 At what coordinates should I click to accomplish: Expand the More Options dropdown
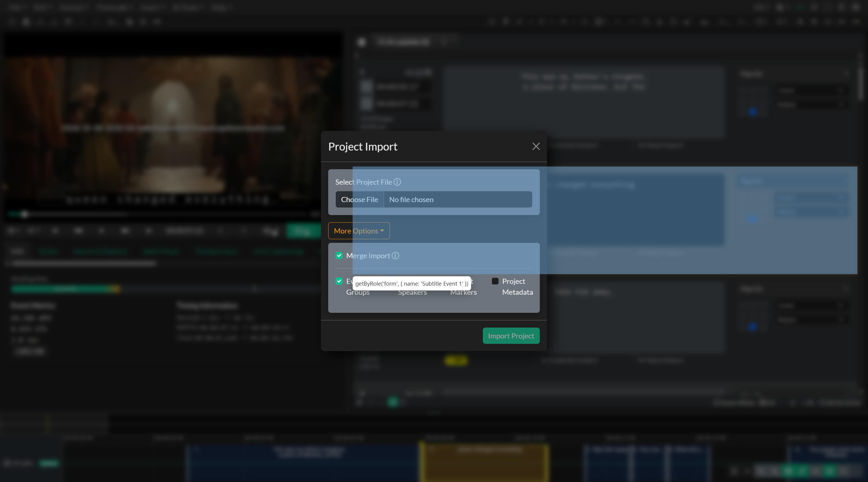(359, 231)
